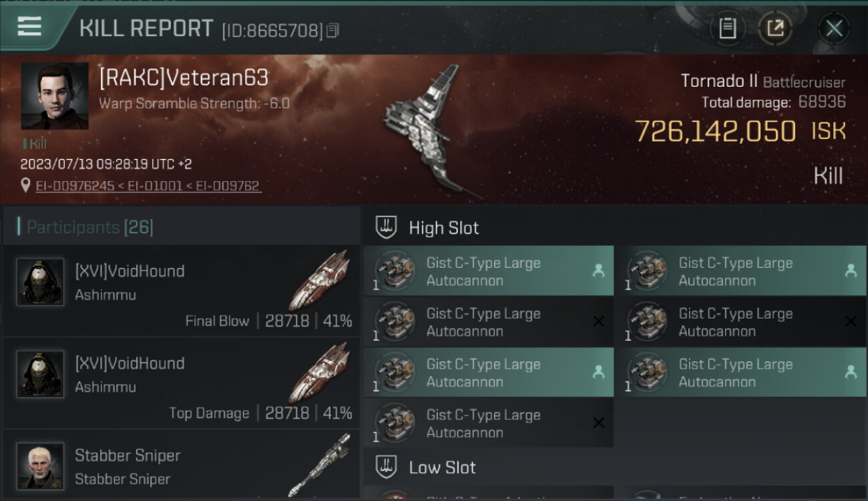Inspect the Ashimmu ship in Final Blow row
The image size is (868, 501).
(322, 279)
